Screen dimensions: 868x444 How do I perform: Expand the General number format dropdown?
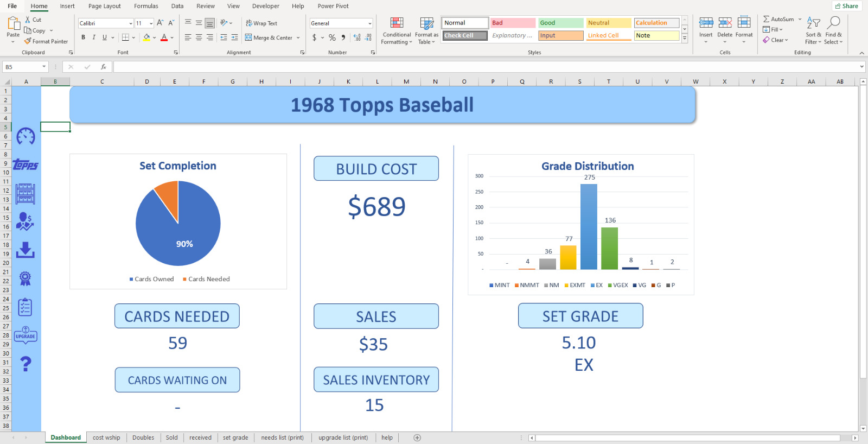(x=370, y=23)
